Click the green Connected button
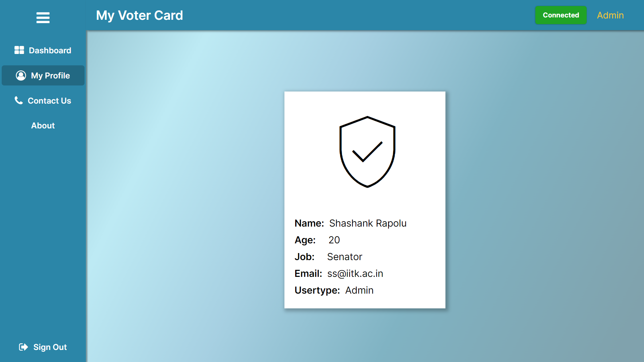644x362 pixels. click(x=561, y=15)
